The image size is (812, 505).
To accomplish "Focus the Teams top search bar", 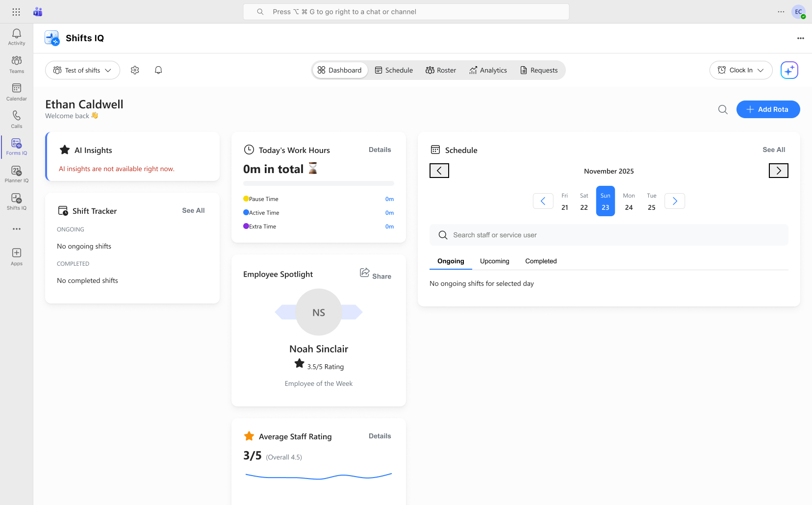I will coord(406,12).
